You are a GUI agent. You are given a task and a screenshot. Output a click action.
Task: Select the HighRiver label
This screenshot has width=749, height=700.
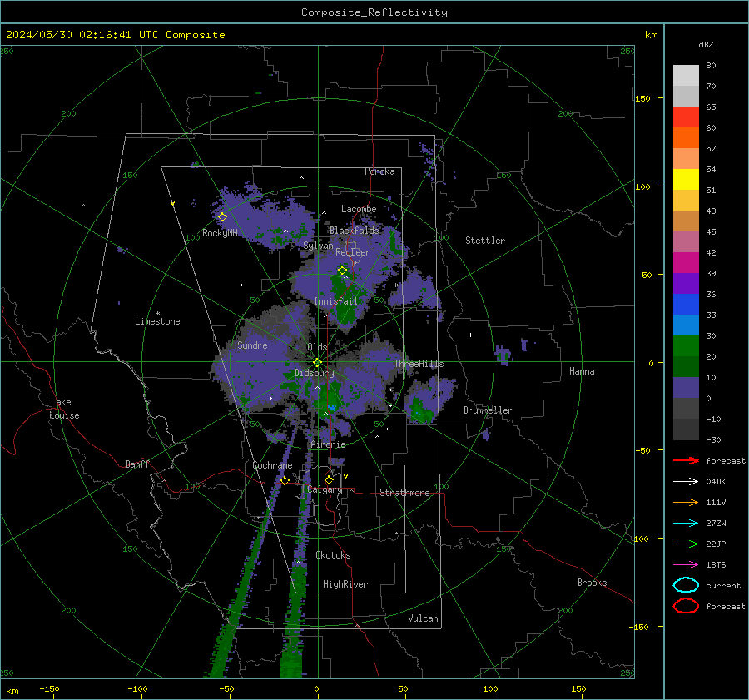point(345,584)
